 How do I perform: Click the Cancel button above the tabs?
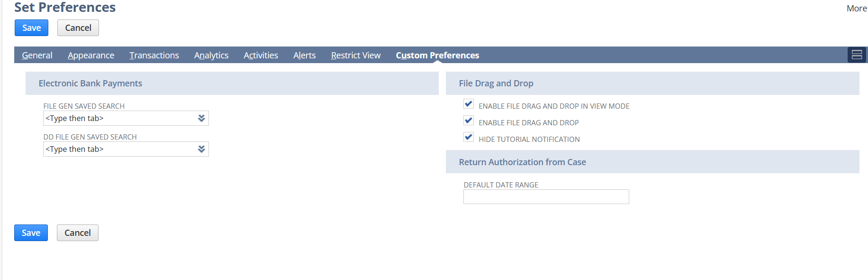pyautogui.click(x=78, y=28)
